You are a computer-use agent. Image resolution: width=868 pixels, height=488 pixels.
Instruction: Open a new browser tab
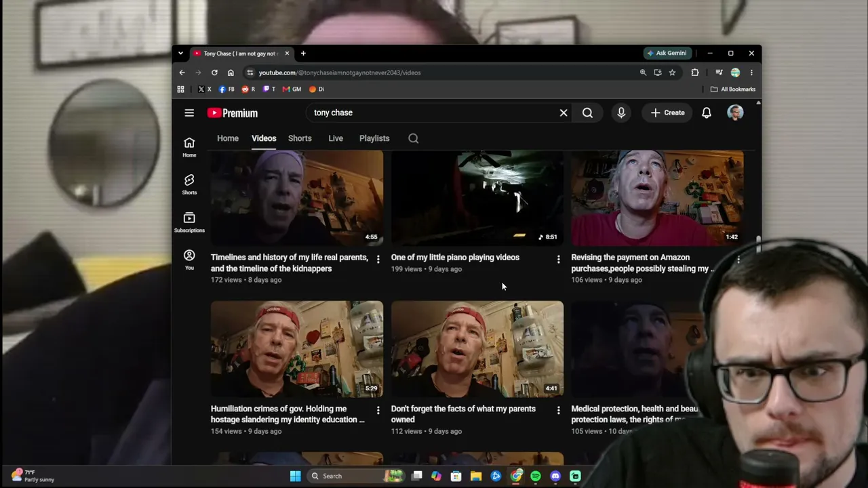pos(303,54)
